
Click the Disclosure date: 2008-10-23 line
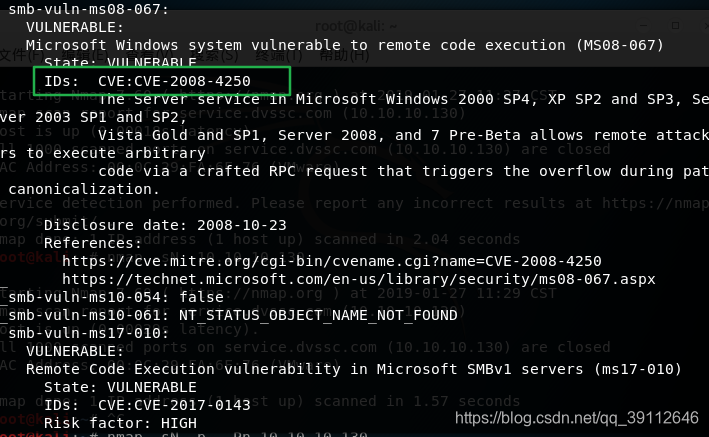click(165, 225)
